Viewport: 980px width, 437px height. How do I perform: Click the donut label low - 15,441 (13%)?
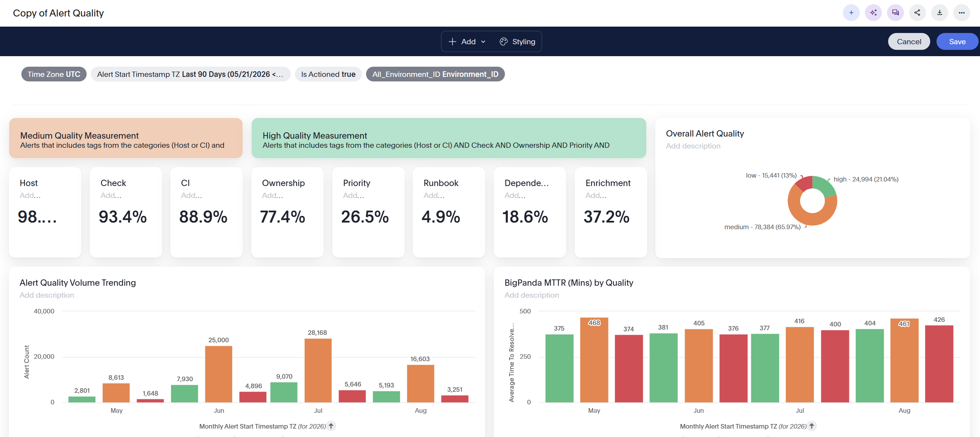pos(771,175)
